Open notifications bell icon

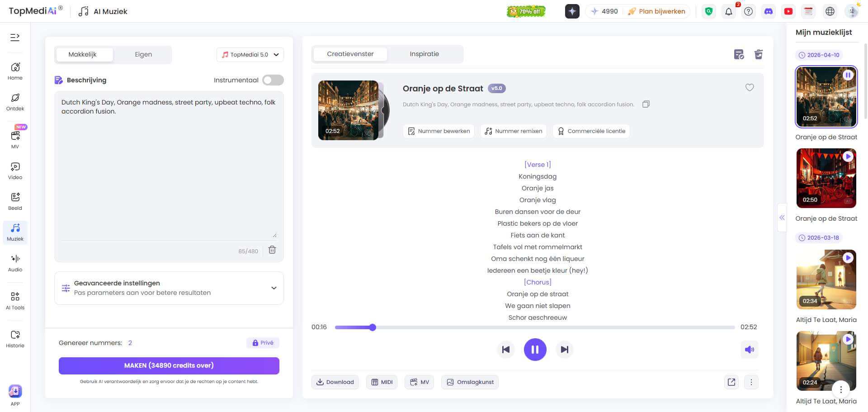click(729, 12)
